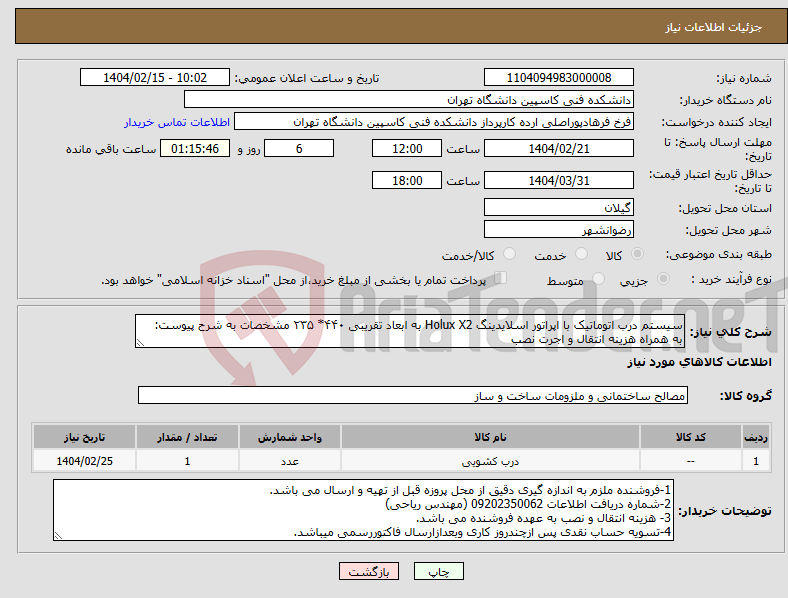
Task: Click the گروه کالا field
Action: pos(413,395)
